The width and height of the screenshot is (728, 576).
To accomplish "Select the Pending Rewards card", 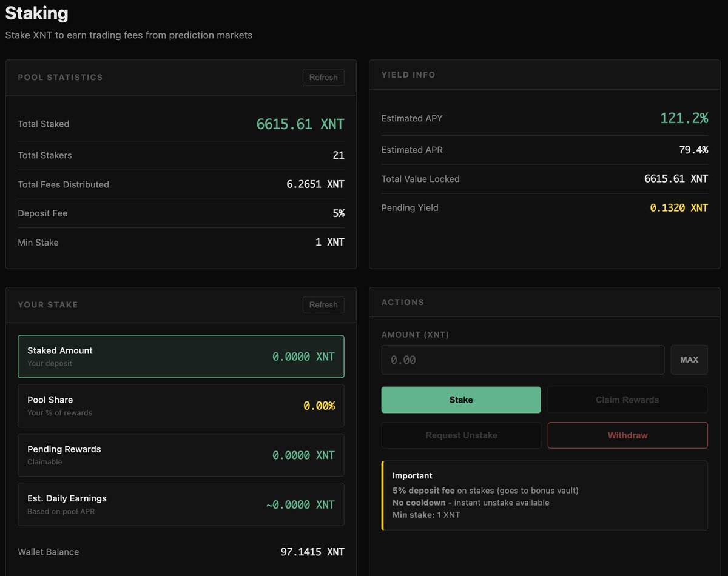I will tap(181, 455).
